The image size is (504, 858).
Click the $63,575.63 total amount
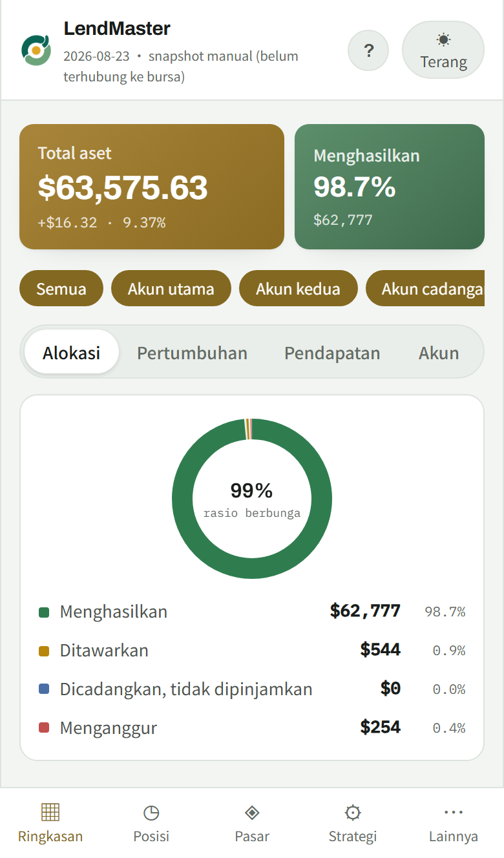123,187
